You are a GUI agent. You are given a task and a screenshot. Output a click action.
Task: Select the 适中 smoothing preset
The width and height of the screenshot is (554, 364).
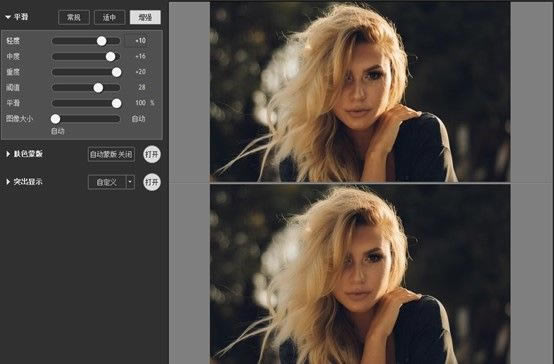coord(110,17)
